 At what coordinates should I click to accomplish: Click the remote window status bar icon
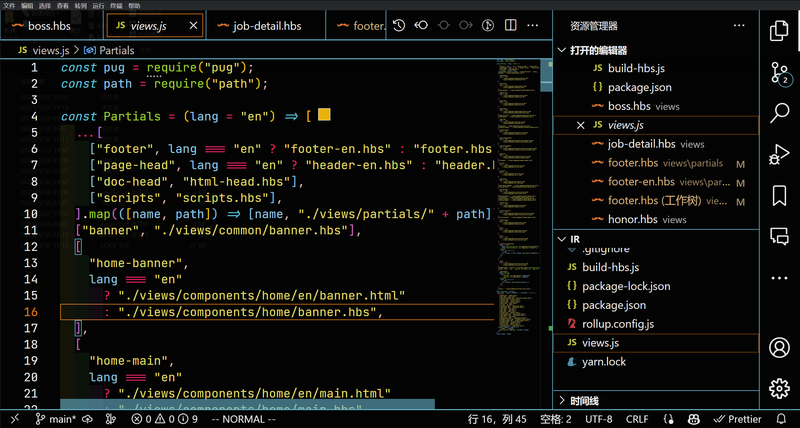[x=14, y=419]
